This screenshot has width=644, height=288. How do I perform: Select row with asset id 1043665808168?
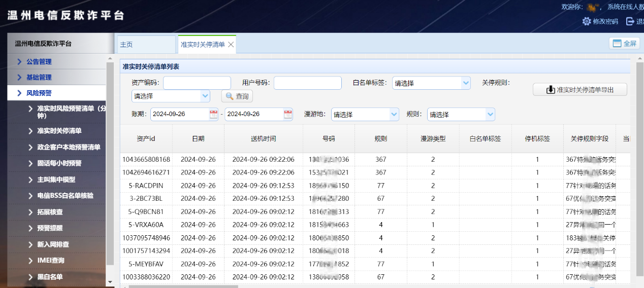coord(375,159)
